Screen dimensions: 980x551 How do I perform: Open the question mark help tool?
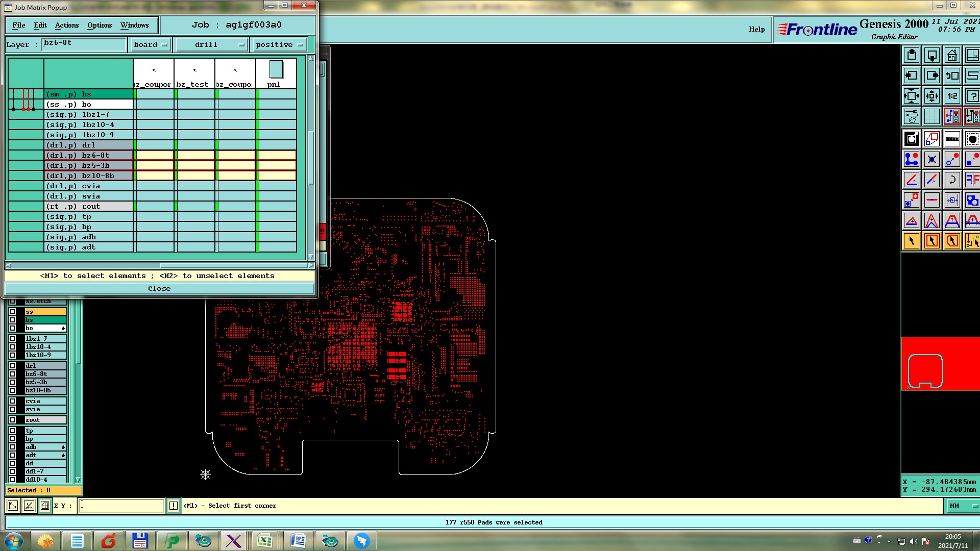pos(972,96)
